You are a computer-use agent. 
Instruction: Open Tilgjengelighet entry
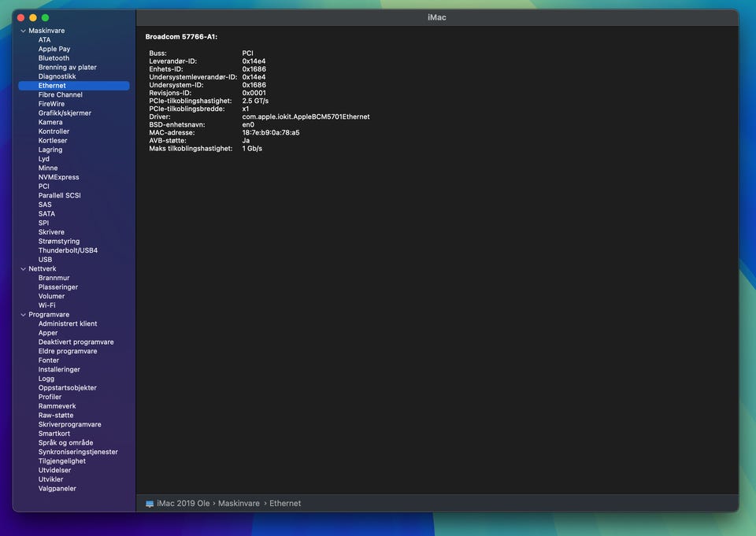(62, 461)
